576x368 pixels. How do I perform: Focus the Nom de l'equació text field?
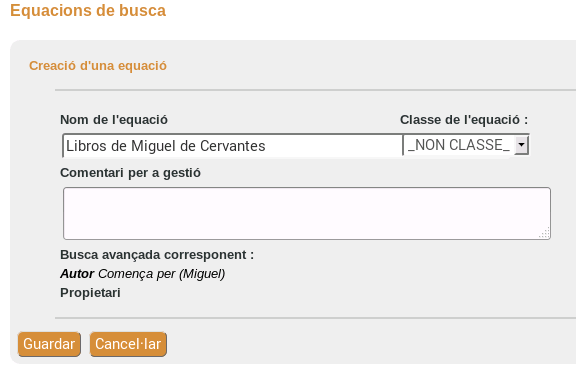click(233, 146)
